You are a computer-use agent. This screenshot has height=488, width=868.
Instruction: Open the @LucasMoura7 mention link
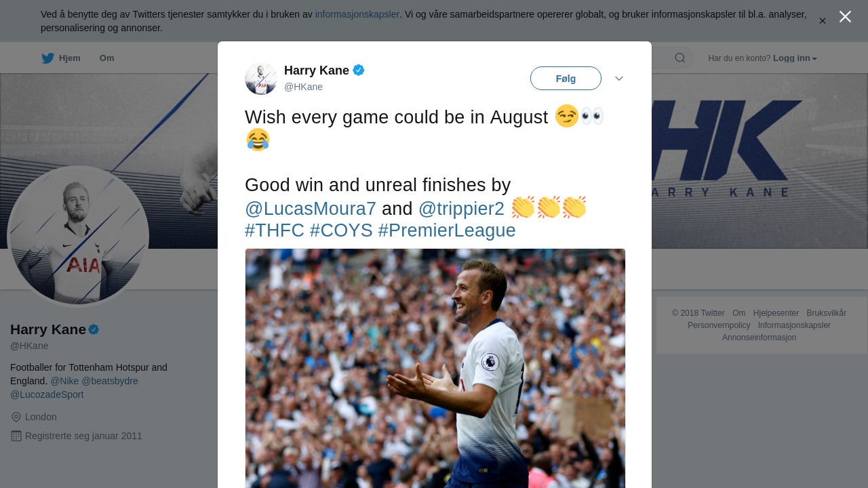click(x=310, y=209)
